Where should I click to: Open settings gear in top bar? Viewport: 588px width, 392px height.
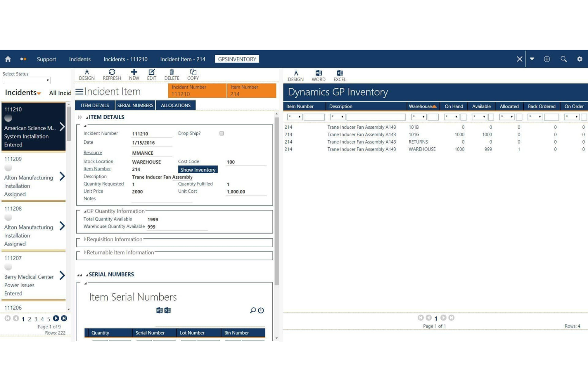[x=580, y=59]
